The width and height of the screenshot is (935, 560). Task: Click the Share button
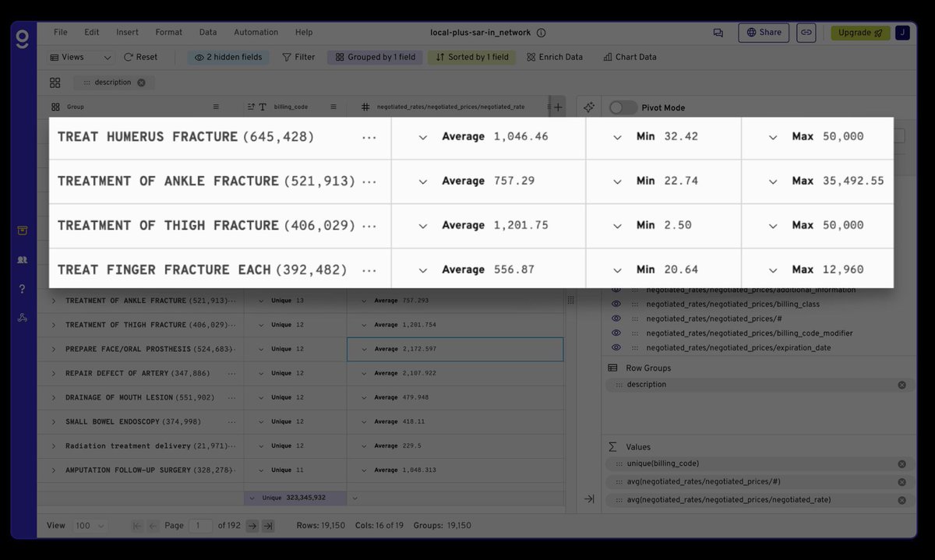coord(764,33)
